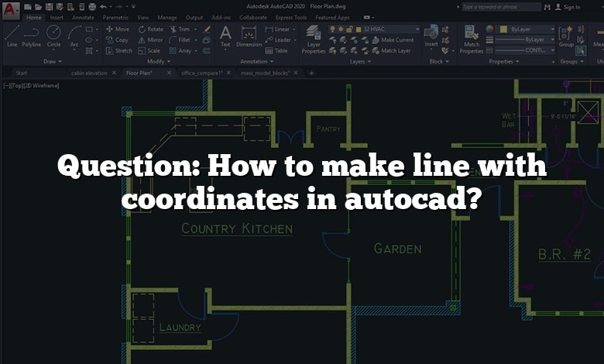Open the ByLayer lineweight dropdown
The width and height of the screenshot is (604, 364).
coord(525,39)
